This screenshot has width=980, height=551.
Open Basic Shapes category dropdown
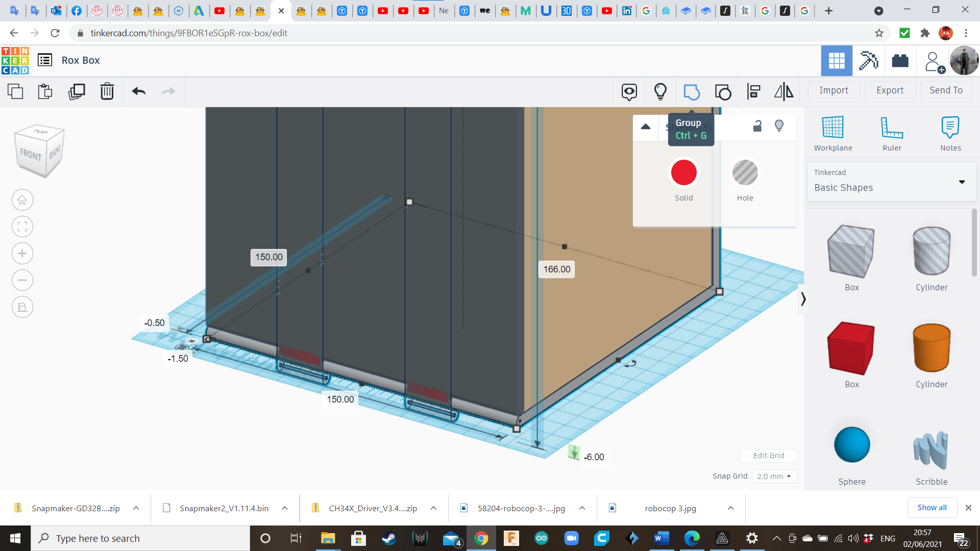(x=962, y=182)
